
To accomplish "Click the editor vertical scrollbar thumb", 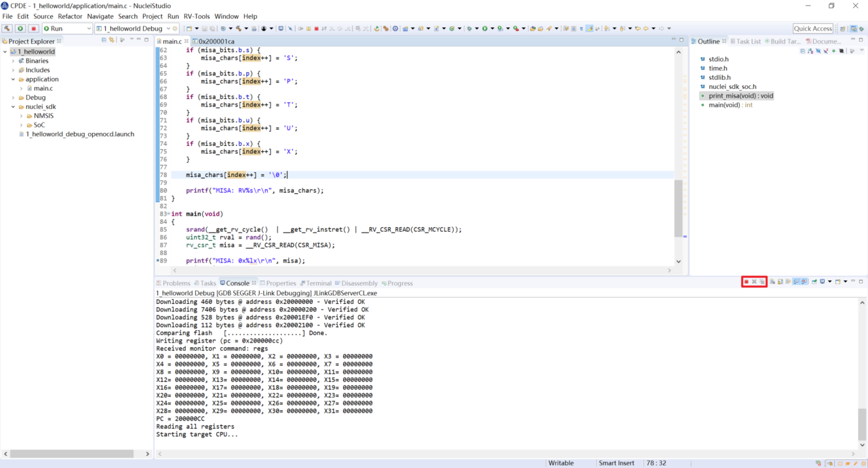I will point(678,207).
